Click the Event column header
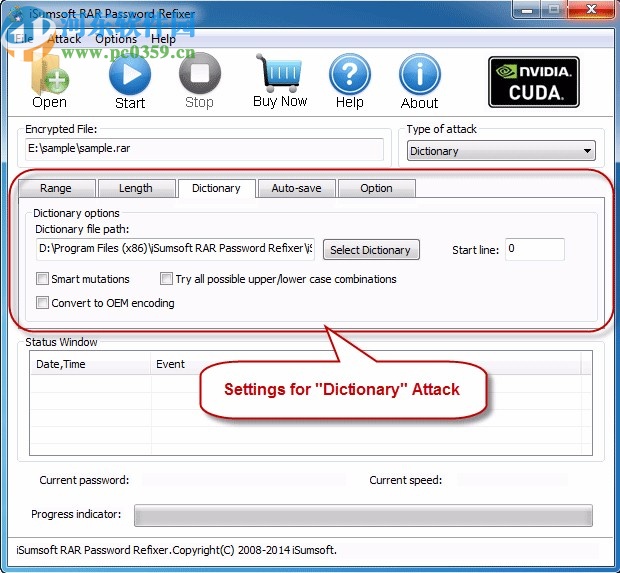Screen dimensions: 620x573 coord(366,364)
